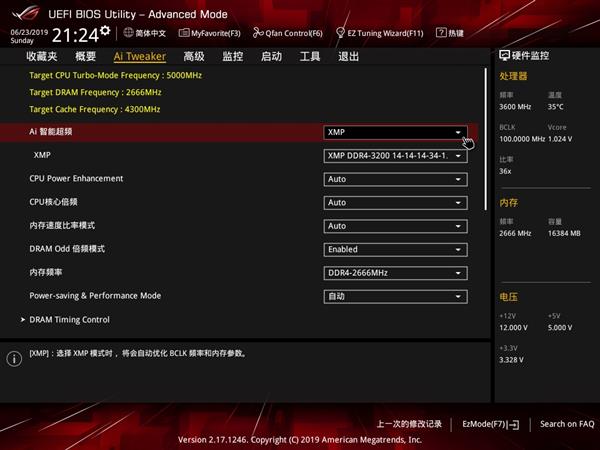The image size is (600, 450).
Task: Open 内存速度比率模式 dropdown
Action: 395,226
